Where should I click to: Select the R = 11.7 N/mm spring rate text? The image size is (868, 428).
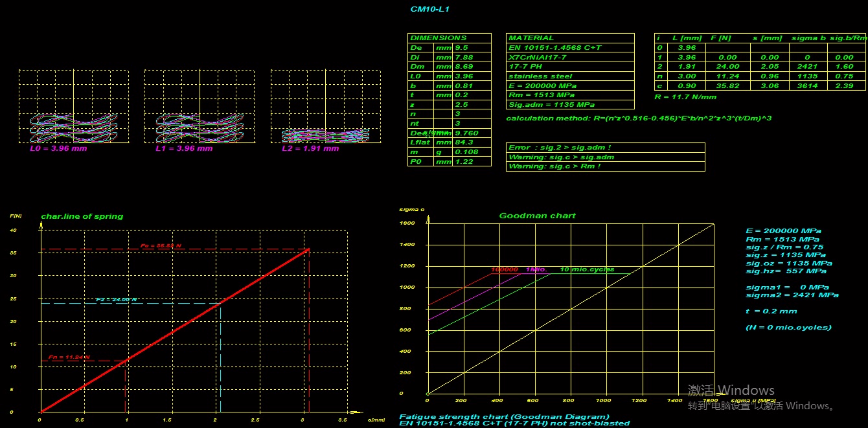pyautogui.click(x=685, y=97)
